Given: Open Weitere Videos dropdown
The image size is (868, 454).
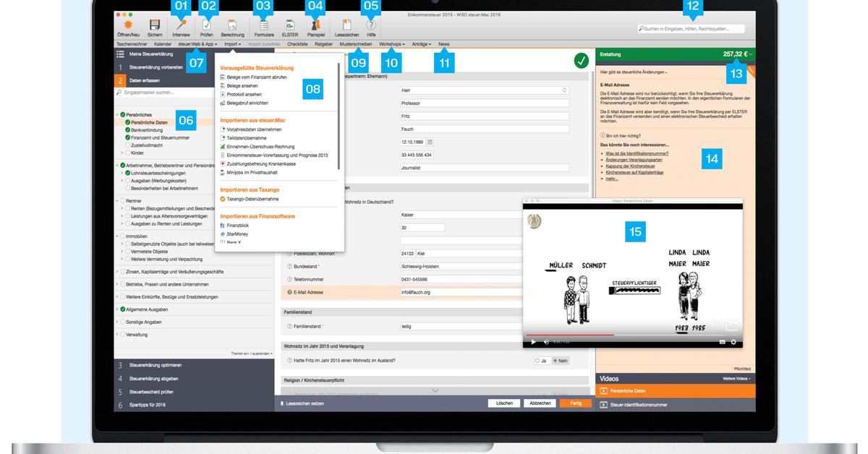Looking at the screenshot, I should [x=736, y=378].
